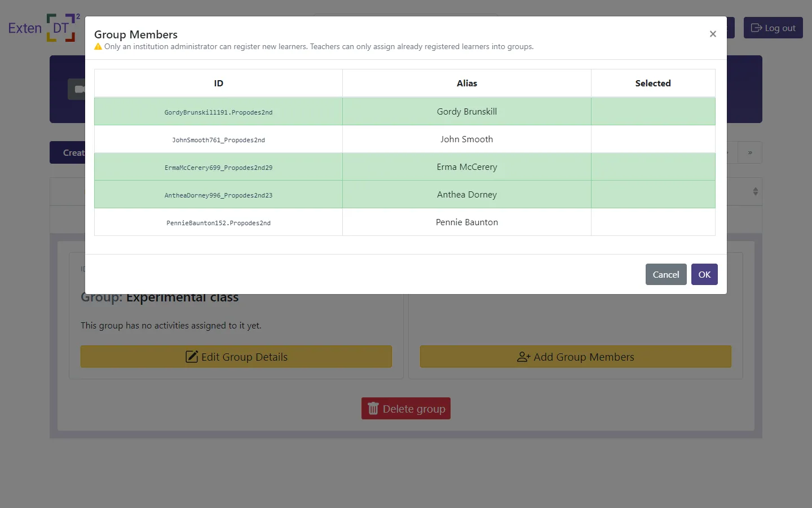The width and height of the screenshot is (812, 508).
Task: Click the add-user icon on Add Group Members
Action: point(523,357)
